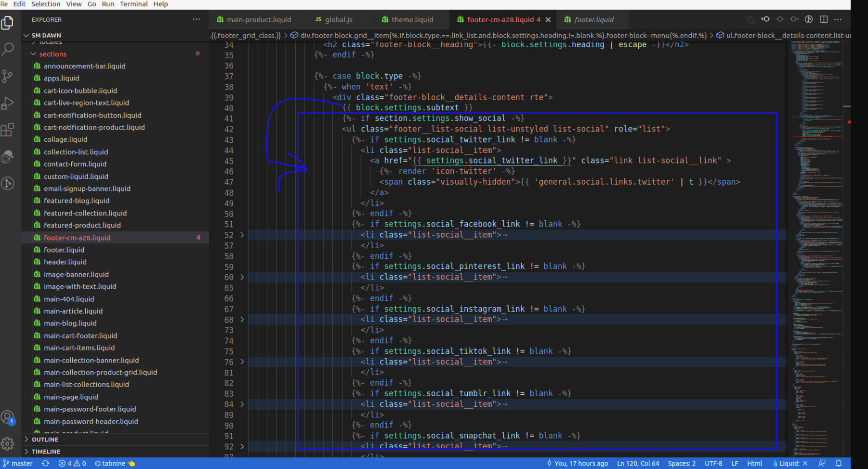Open header.liquid in the explorer

65,262
